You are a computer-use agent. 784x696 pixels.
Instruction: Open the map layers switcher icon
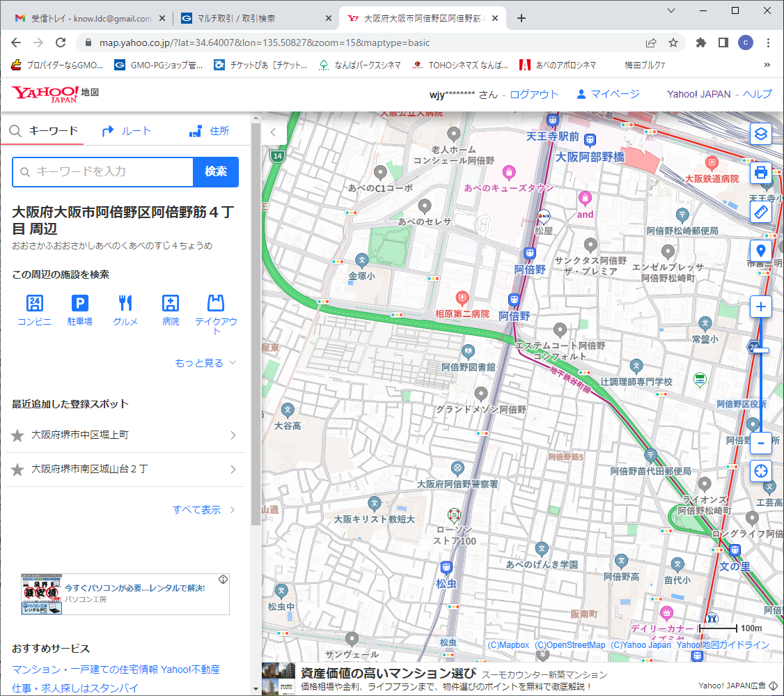pos(761,133)
